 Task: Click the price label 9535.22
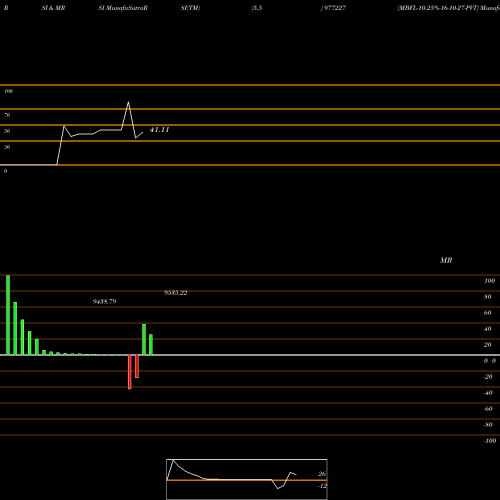(x=175, y=293)
